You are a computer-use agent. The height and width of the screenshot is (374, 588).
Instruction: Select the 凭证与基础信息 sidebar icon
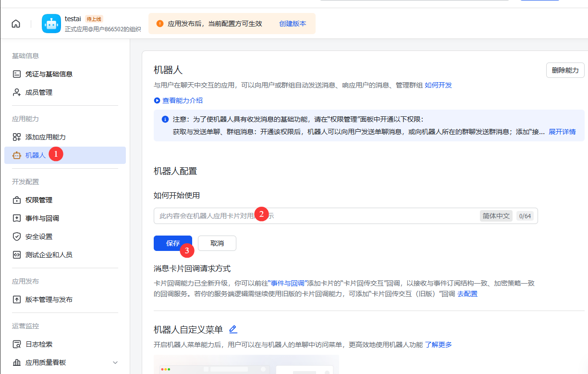[x=16, y=74]
